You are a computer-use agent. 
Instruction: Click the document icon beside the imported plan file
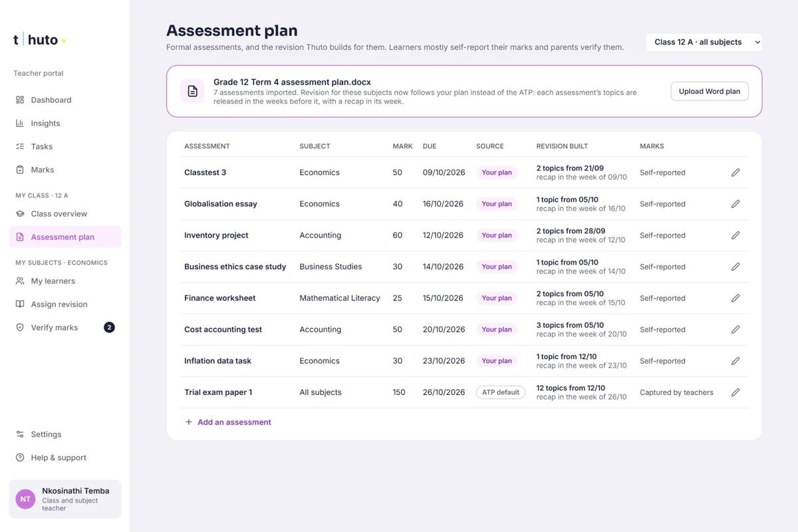pos(192,91)
